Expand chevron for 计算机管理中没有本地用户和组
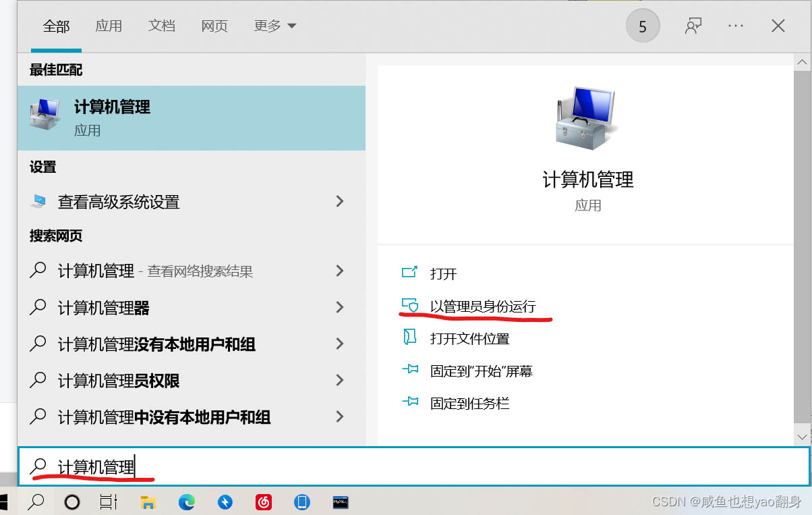 pyautogui.click(x=340, y=416)
